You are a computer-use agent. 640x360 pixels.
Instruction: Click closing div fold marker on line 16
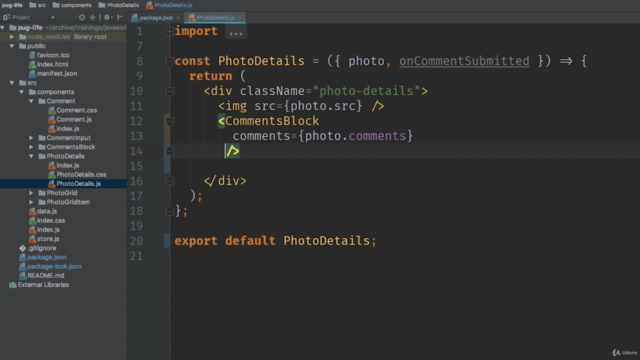point(170,181)
